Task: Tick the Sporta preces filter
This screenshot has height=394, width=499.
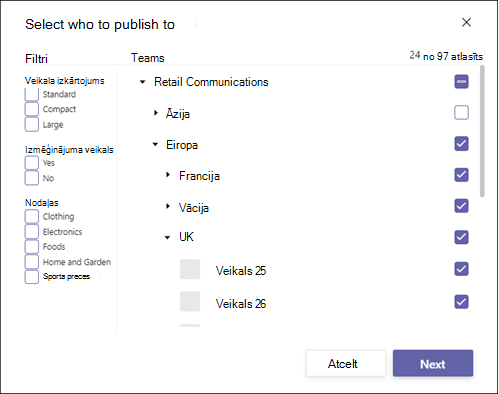Action: (32, 277)
